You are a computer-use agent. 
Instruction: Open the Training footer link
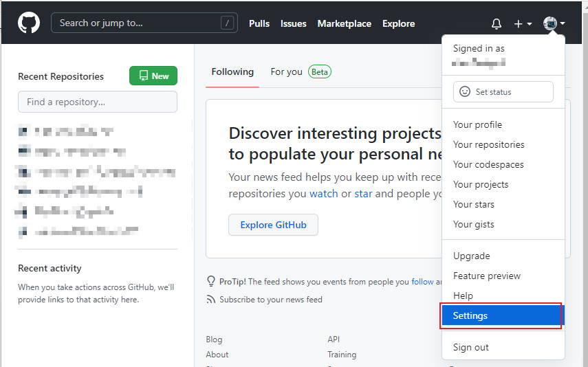coord(342,354)
